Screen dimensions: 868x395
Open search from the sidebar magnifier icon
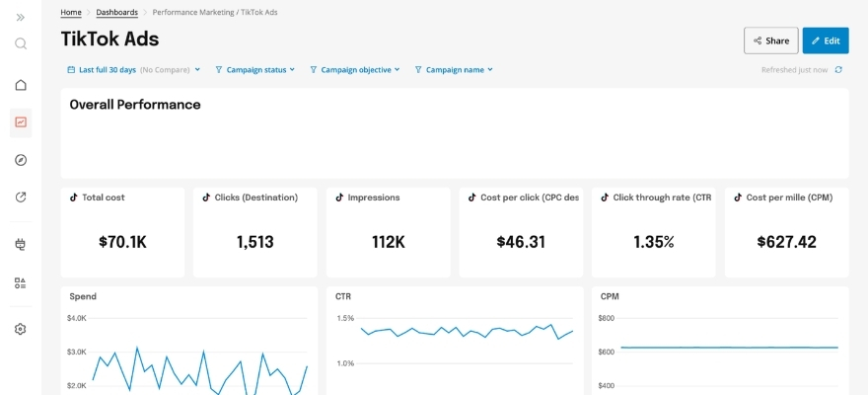21,43
